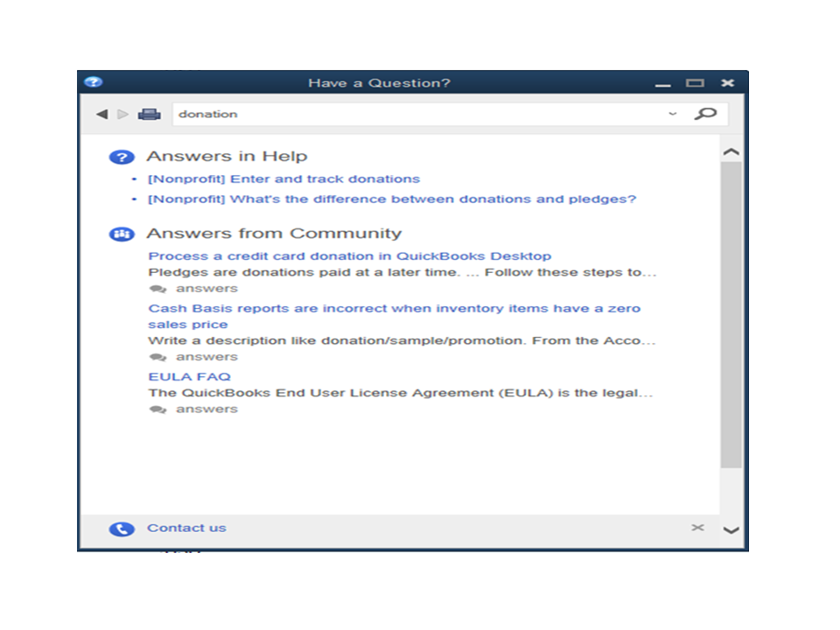Click the help icon in the title bar
The height and width of the screenshot is (630, 840).
94,82
